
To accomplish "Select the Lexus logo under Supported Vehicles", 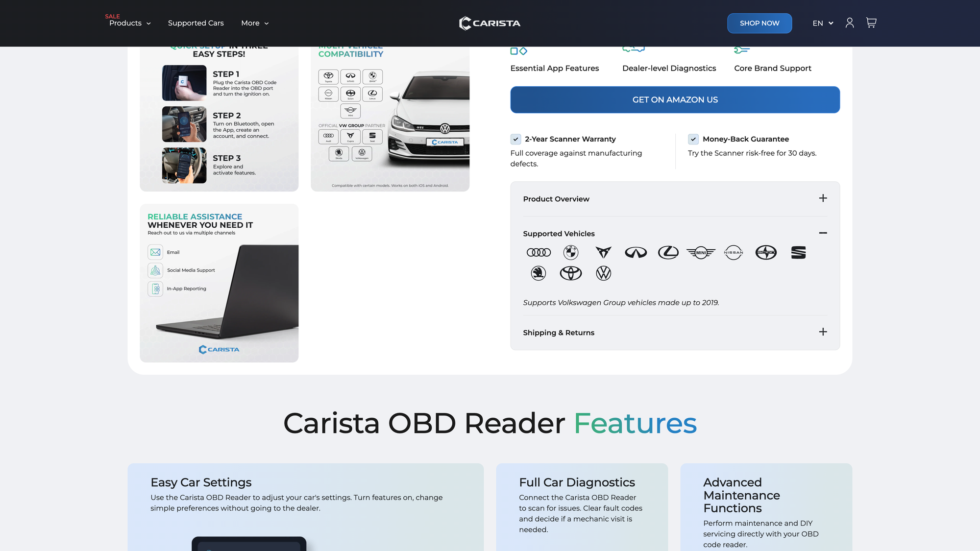I will (668, 253).
